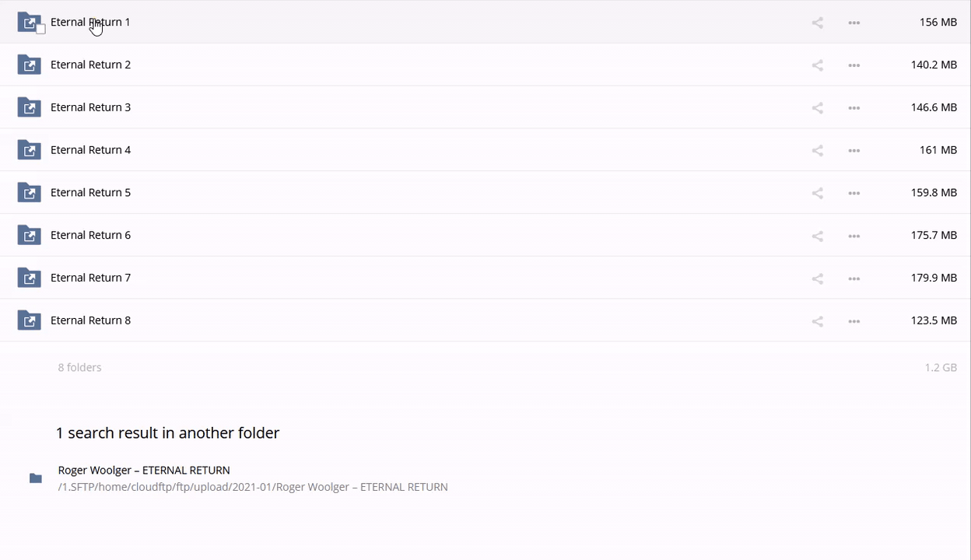
Task: Expand the three-dot menu for Eternal Return 4
Action: (x=854, y=151)
